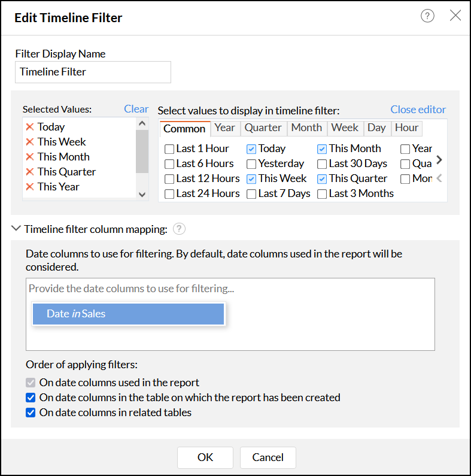Image resolution: width=471 pixels, height=476 pixels.
Task: Select Date in Sales suggestion
Action: click(128, 314)
